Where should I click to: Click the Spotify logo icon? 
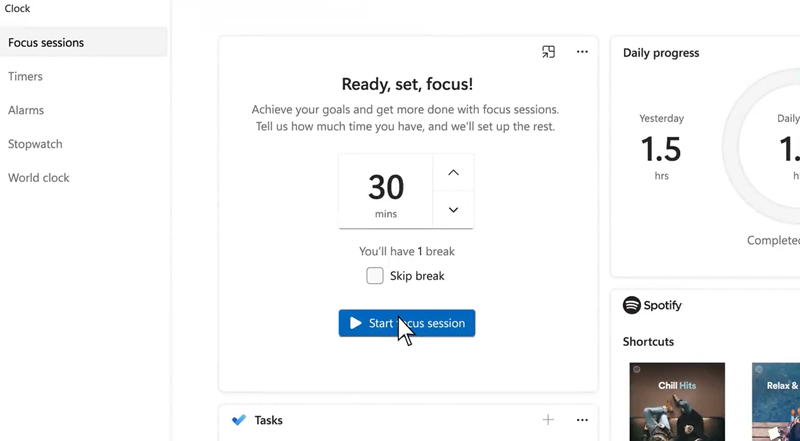(x=632, y=305)
